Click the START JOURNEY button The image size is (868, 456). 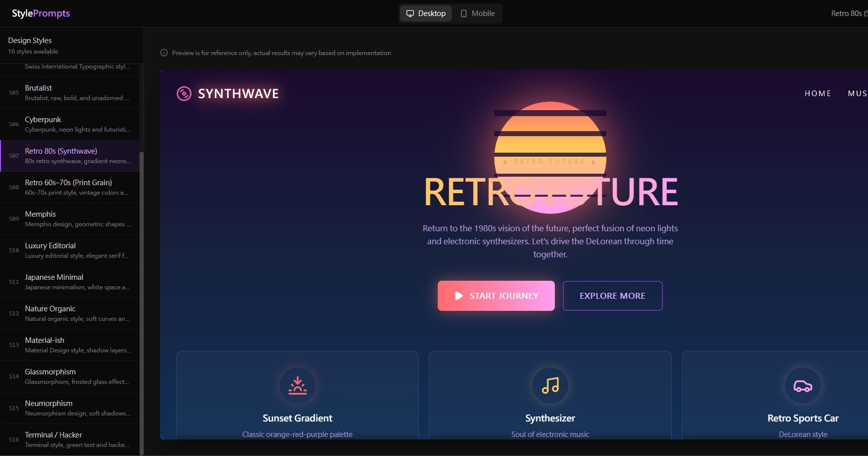point(496,296)
